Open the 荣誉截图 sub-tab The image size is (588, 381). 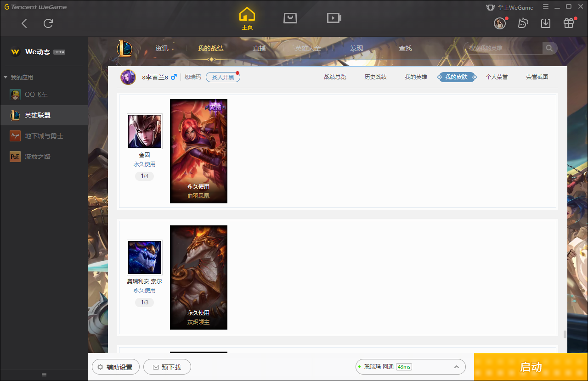pos(537,77)
